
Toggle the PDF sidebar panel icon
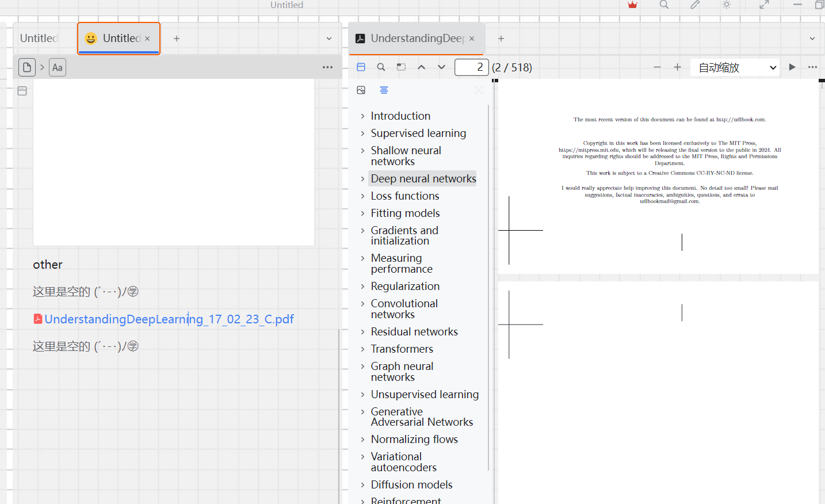pyautogui.click(x=361, y=67)
